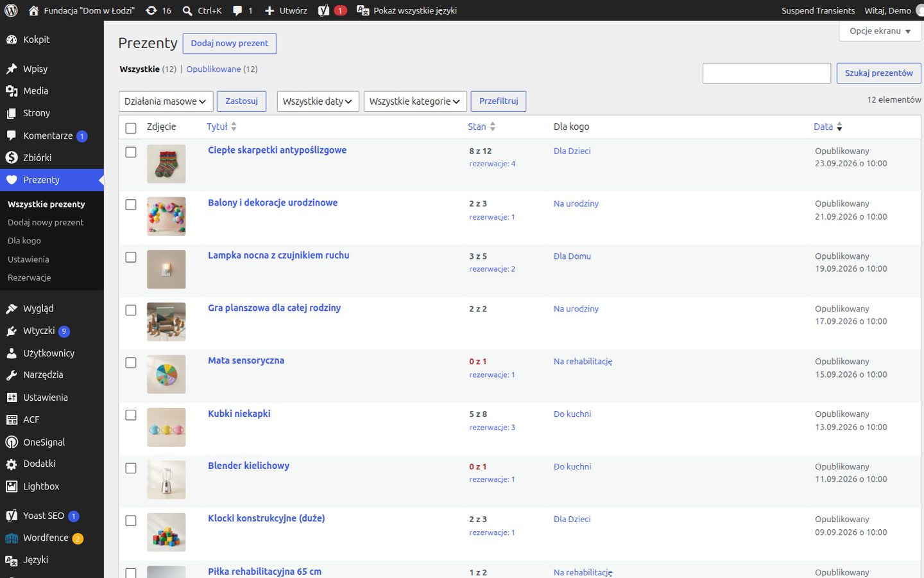
Task: Open the Kubki niekapki title link
Action: tap(239, 414)
